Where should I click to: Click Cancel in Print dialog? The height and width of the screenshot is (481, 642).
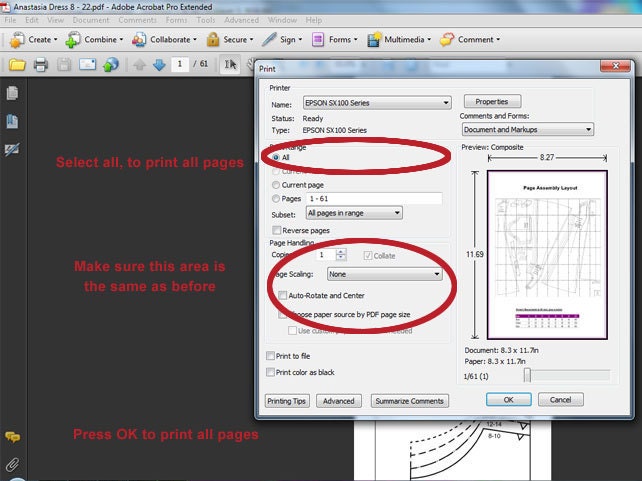[561, 400]
